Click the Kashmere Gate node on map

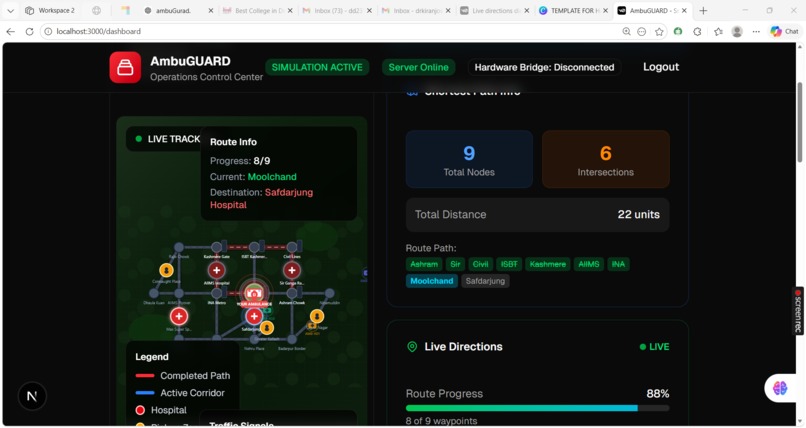(217, 247)
